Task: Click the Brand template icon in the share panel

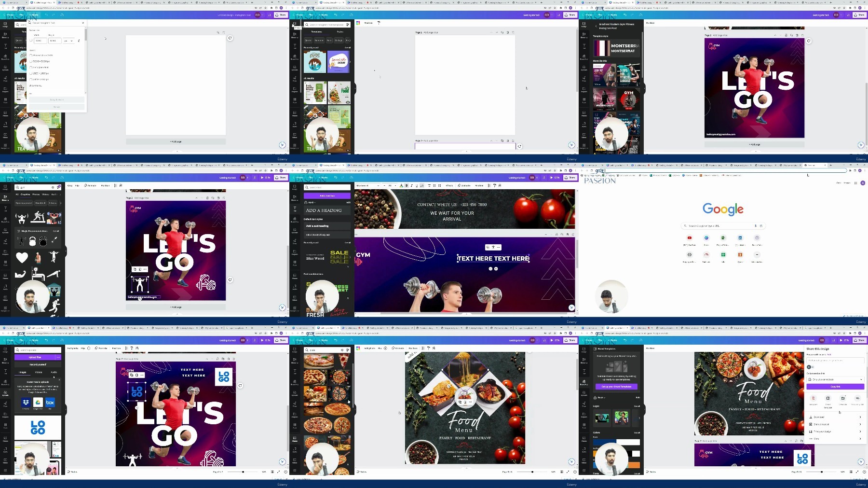Action: point(828,398)
